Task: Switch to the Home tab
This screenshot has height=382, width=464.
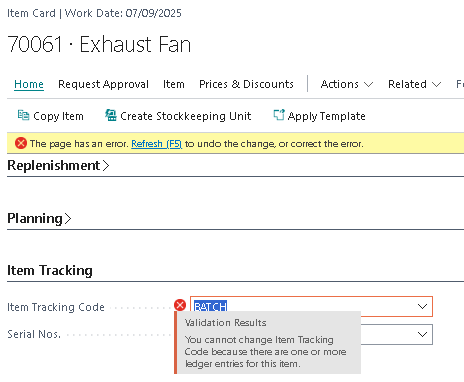Action: 29,84
